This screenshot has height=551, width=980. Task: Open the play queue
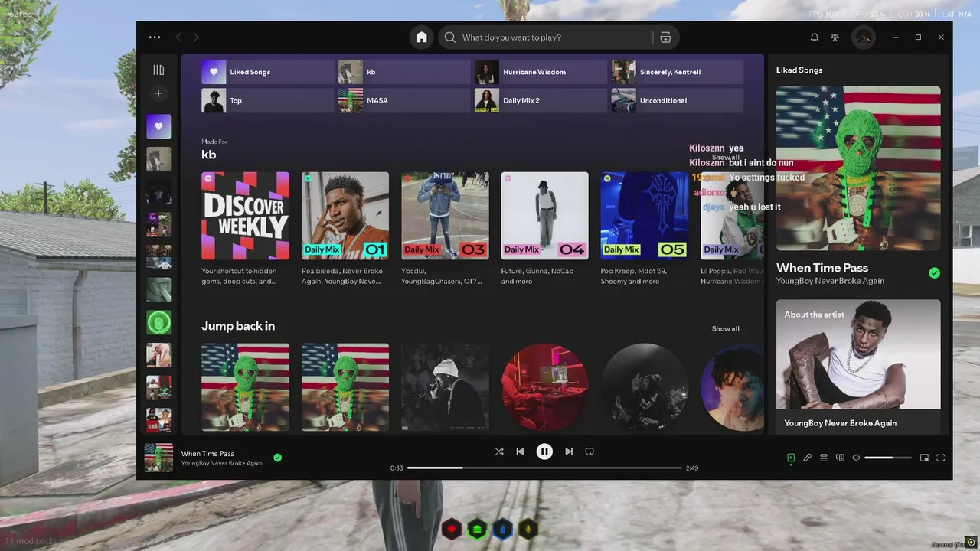click(x=824, y=458)
